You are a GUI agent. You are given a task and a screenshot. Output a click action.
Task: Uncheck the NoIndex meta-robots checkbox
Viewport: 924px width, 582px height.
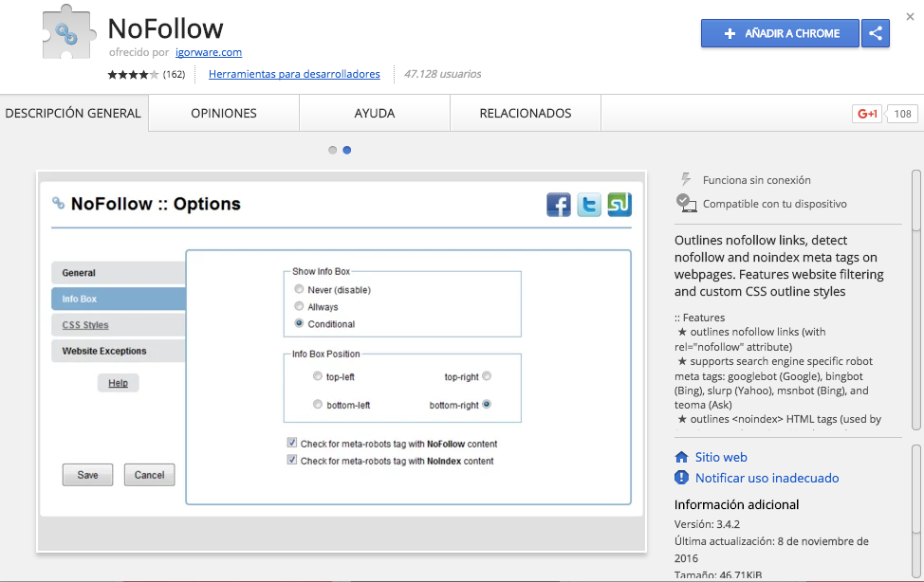point(291,461)
